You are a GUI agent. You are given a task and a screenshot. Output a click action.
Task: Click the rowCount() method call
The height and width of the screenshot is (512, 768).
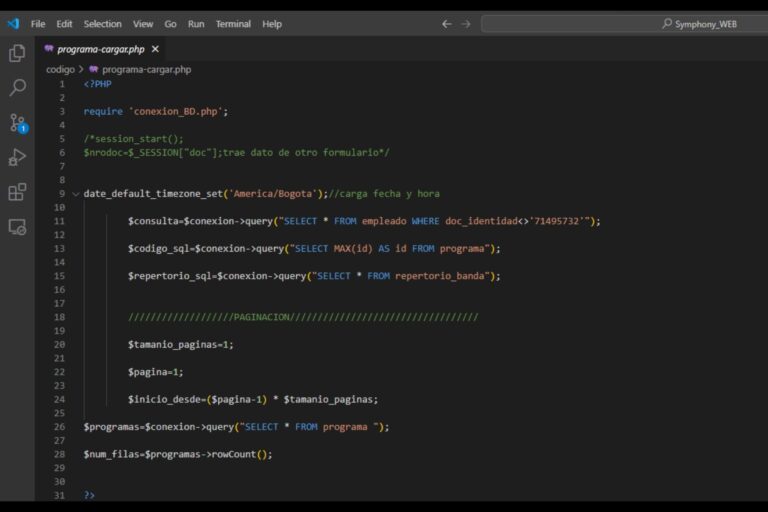(242, 455)
